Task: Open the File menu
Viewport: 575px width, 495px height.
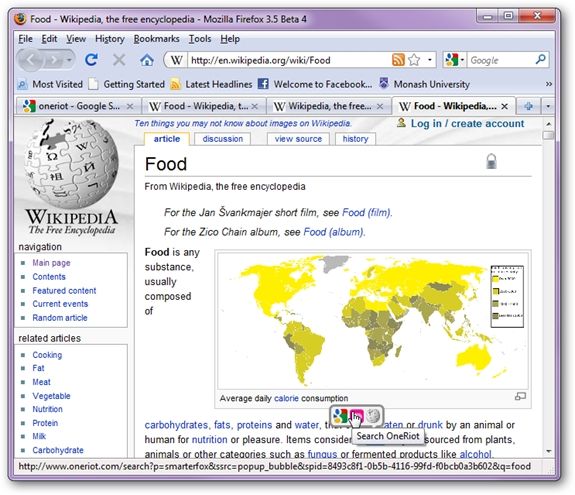Action: pos(25,39)
